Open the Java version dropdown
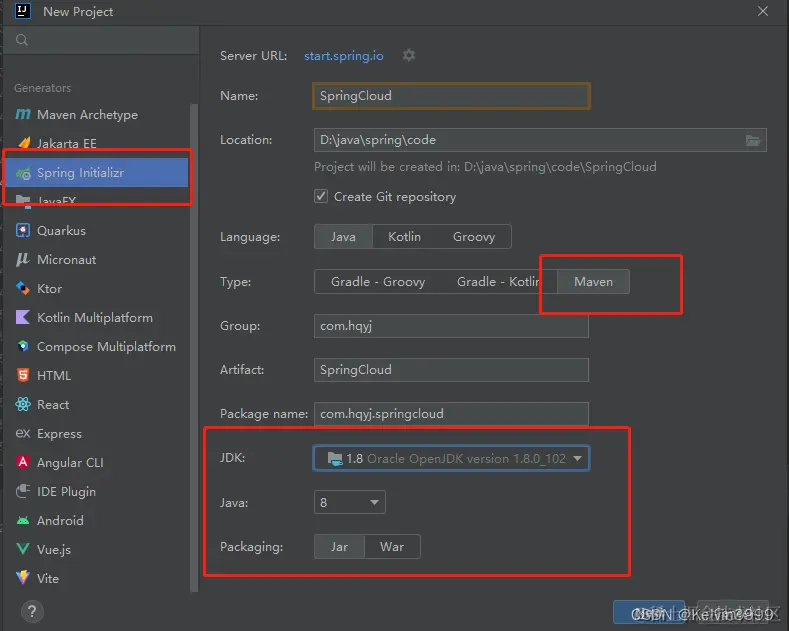Screen dimensions: 789x631 click(x=350, y=502)
